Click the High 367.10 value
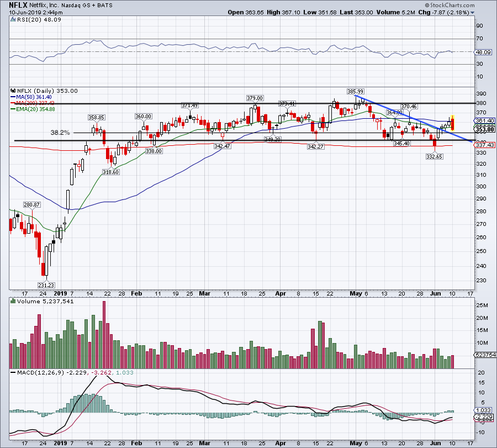This screenshot has height=448, width=497. click(x=283, y=12)
